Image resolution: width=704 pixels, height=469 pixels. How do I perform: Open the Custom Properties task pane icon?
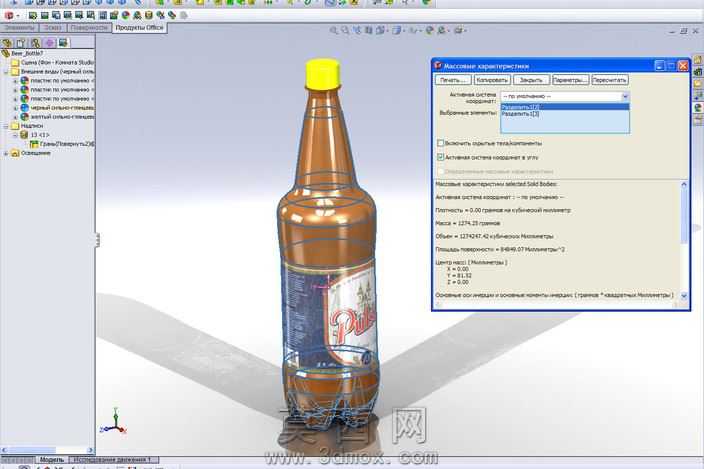[x=698, y=120]
